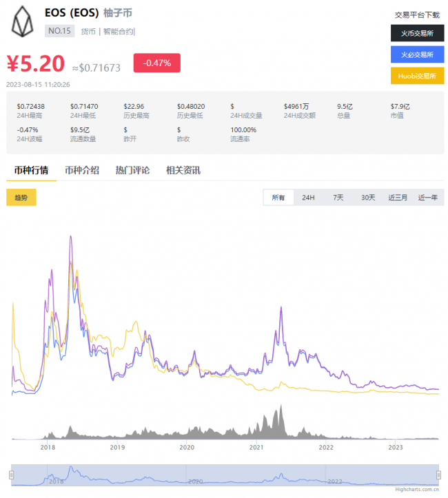The width and height of the screenshot is (448, 498).
Task: Select the 7天 time range
Action: click(338, 198)
